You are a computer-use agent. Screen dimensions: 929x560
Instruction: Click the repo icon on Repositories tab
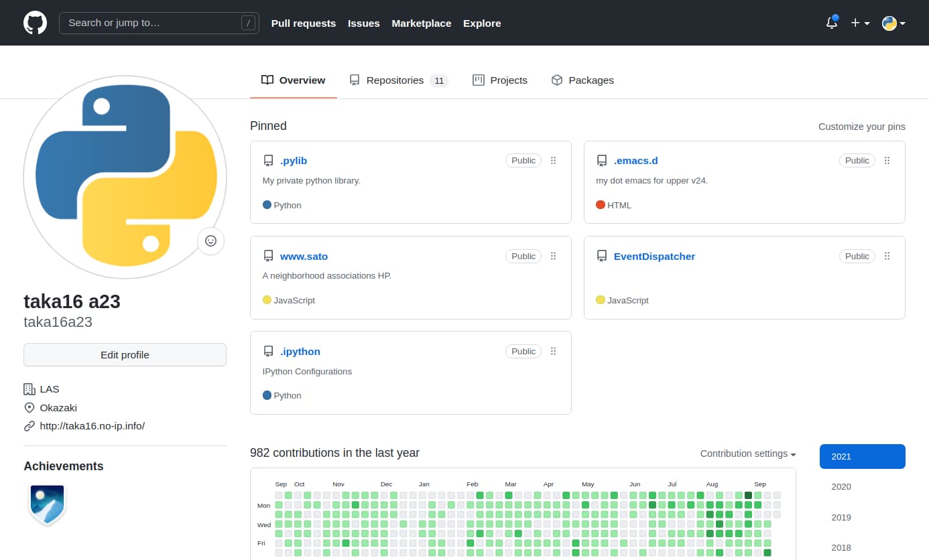coord(355,80)
